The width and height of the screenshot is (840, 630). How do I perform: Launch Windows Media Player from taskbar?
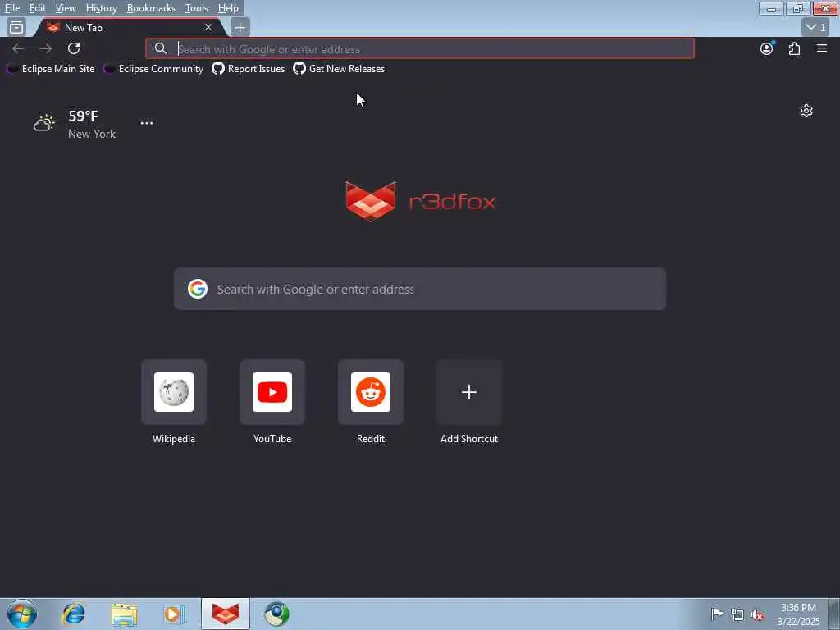pyautogui.click(x=174, y=614)
